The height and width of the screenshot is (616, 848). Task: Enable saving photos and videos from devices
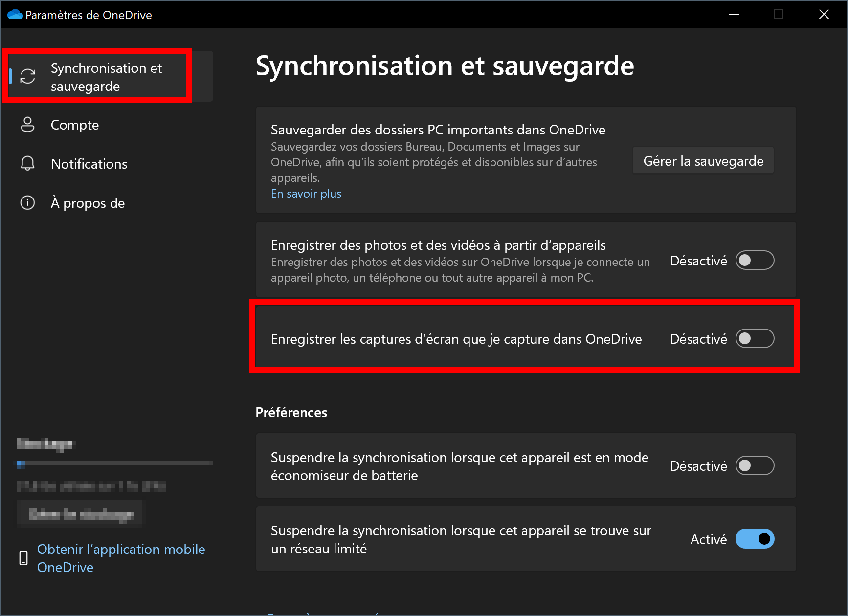(755, 260)
